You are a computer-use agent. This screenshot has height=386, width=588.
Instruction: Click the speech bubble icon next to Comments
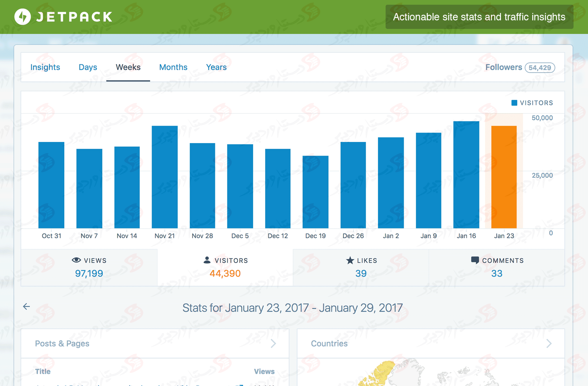[x=475, y=260]
